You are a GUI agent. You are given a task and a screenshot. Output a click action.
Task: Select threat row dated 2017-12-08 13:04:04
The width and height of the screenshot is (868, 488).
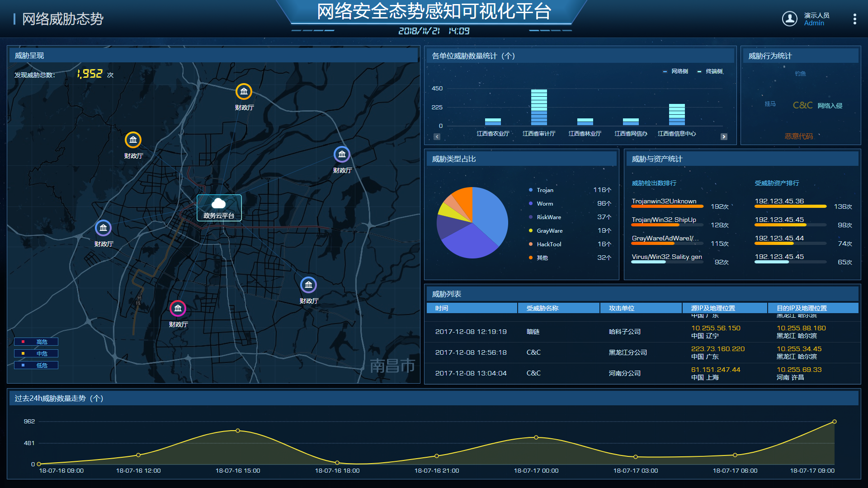point(642,374)
